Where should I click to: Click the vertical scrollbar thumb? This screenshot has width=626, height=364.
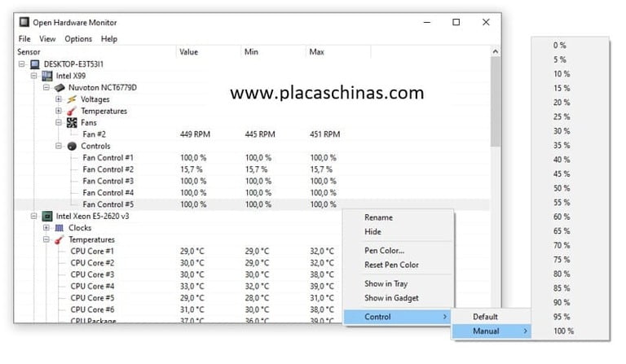pos(495,102)
